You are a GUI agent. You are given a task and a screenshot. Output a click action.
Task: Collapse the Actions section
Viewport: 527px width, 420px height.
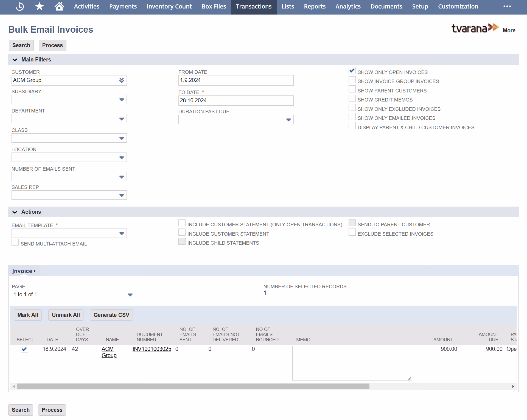15,212
